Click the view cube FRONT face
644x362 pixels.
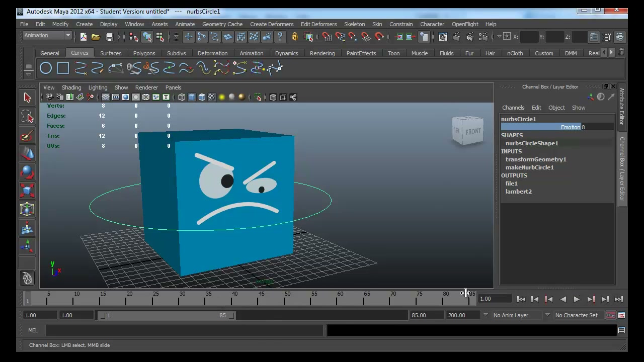(x=473, y=132)
